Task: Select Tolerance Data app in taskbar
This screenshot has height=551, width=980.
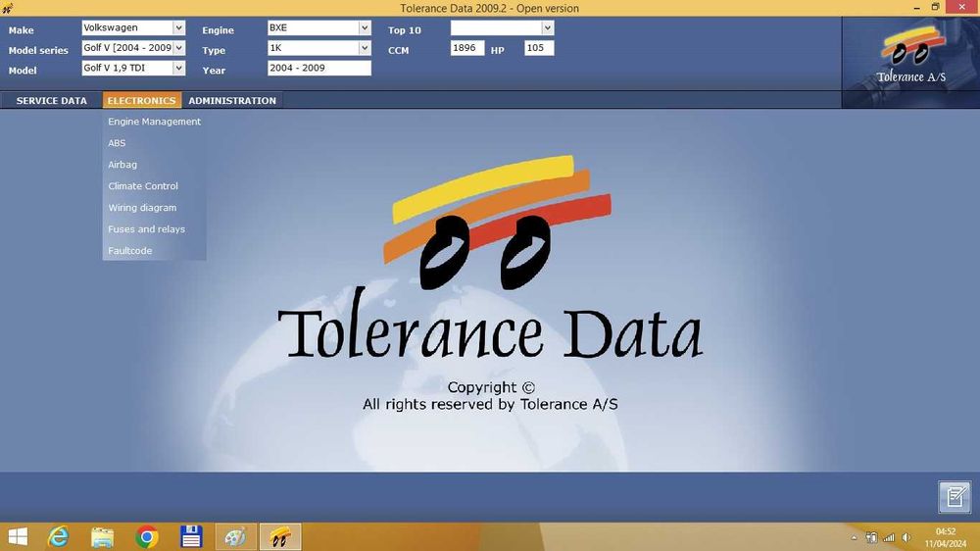Action: point(280,536)
